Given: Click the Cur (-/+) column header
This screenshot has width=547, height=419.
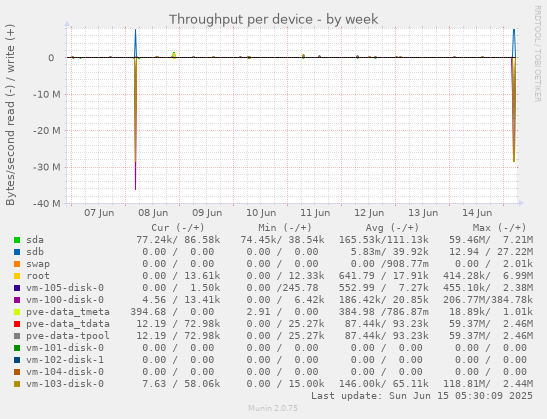Looking at the screenshot, I should click(x=178, y=228).
